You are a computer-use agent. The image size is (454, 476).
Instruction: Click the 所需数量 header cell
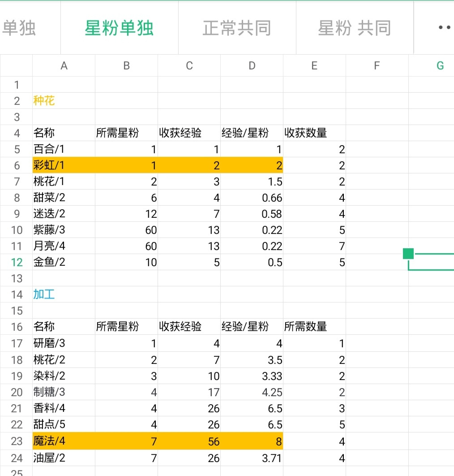(314, 327)
